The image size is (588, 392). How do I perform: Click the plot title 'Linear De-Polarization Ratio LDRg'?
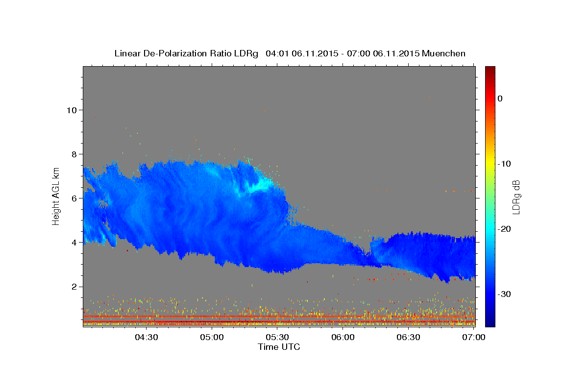tap(186, 53)
